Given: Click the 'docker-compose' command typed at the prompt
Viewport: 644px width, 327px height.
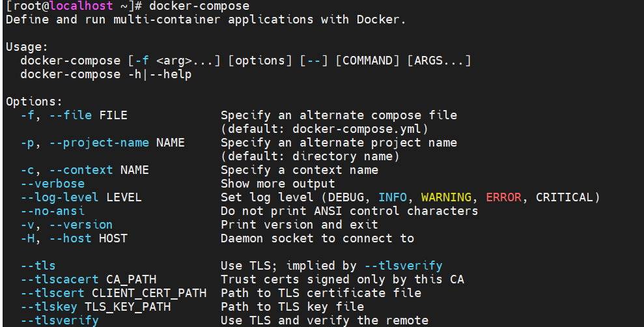Looking at the screenshot, I should 199,6.
